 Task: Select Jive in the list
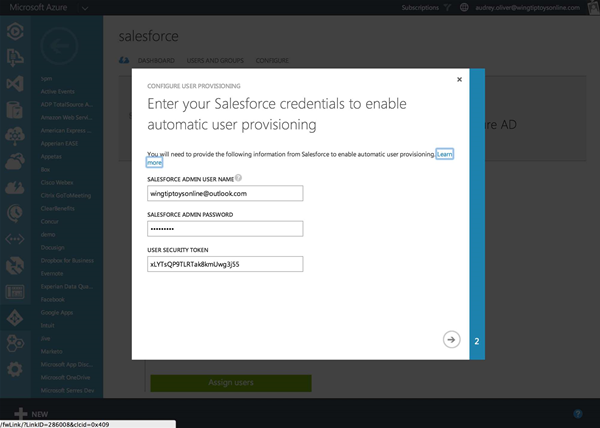pos(45,338)
